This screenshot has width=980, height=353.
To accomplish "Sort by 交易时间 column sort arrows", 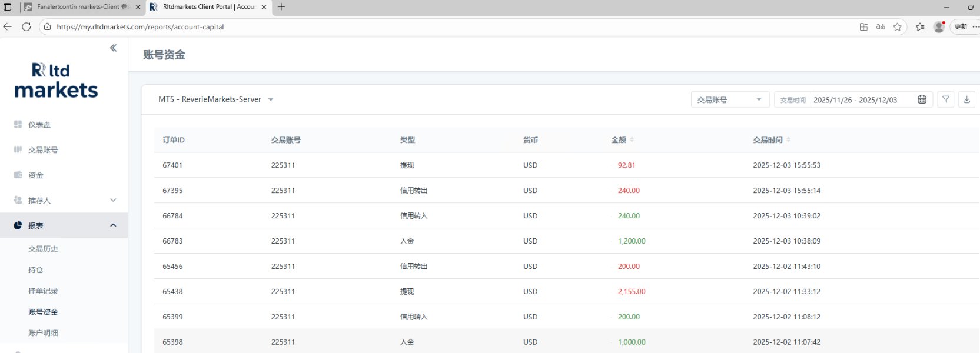I will point(789,140).
